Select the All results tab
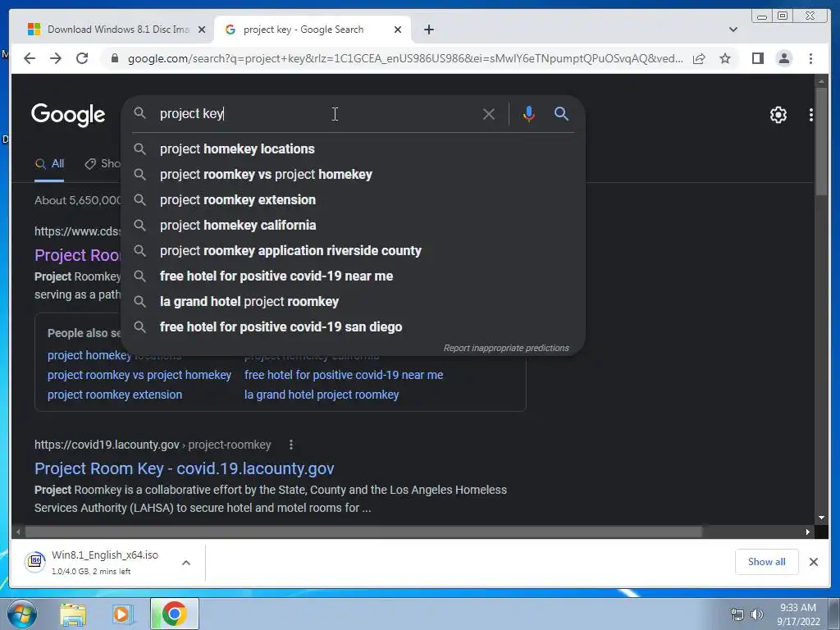The image size is (840, 630). coord(49,164)
